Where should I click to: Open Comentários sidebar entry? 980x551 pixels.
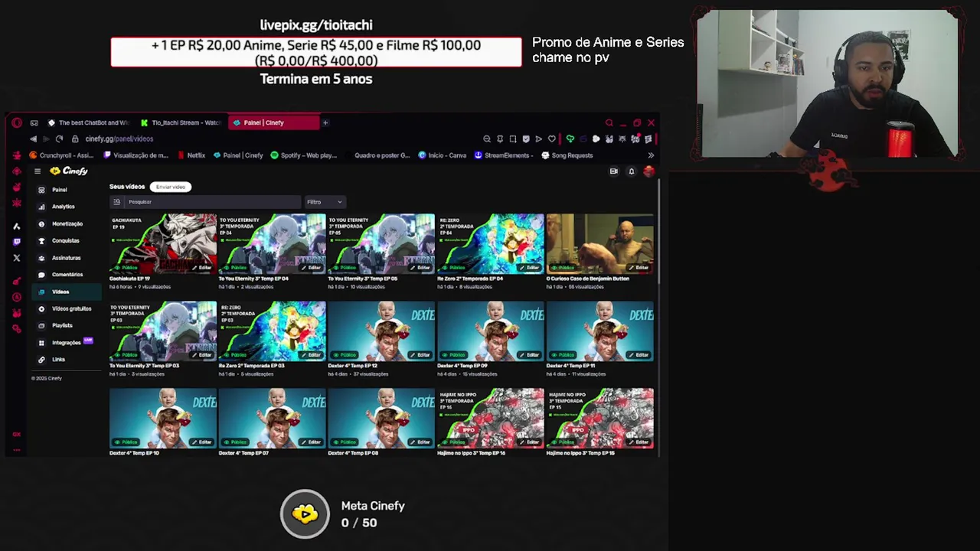[67, 275]
